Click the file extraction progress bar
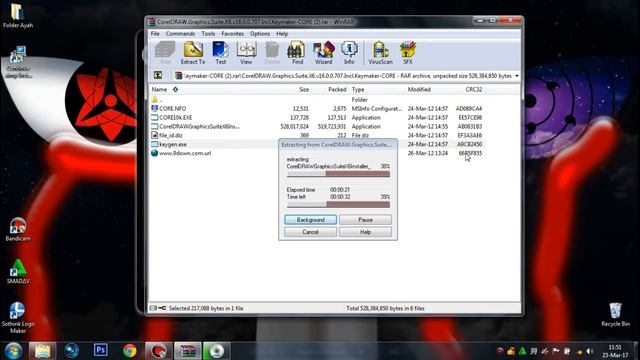The image size is (640, 360). (x=338, y=174)
